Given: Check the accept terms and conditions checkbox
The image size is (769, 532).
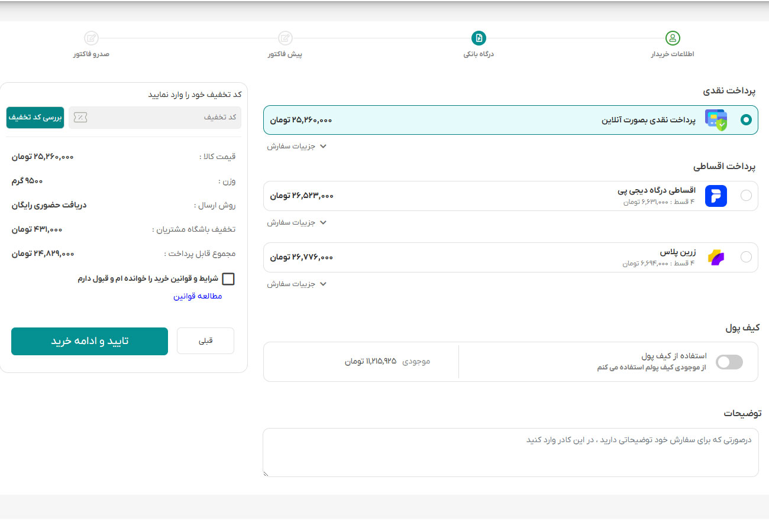Looking at the screenshot, I should click(x=228, y=279).
